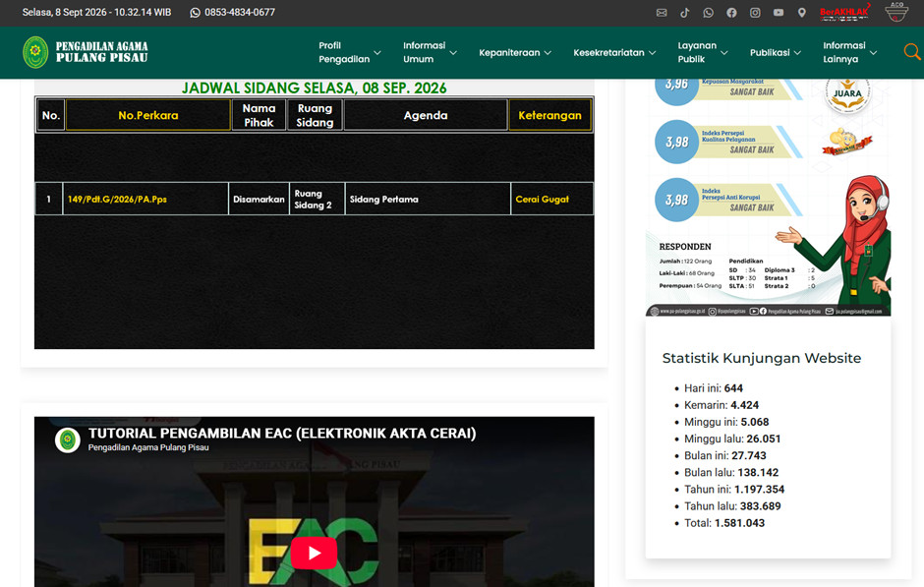Click the Pengadilan Agama Pulang Pisau logo
The width and height of the screenshot is (924, 587).
tap(86, 52)
